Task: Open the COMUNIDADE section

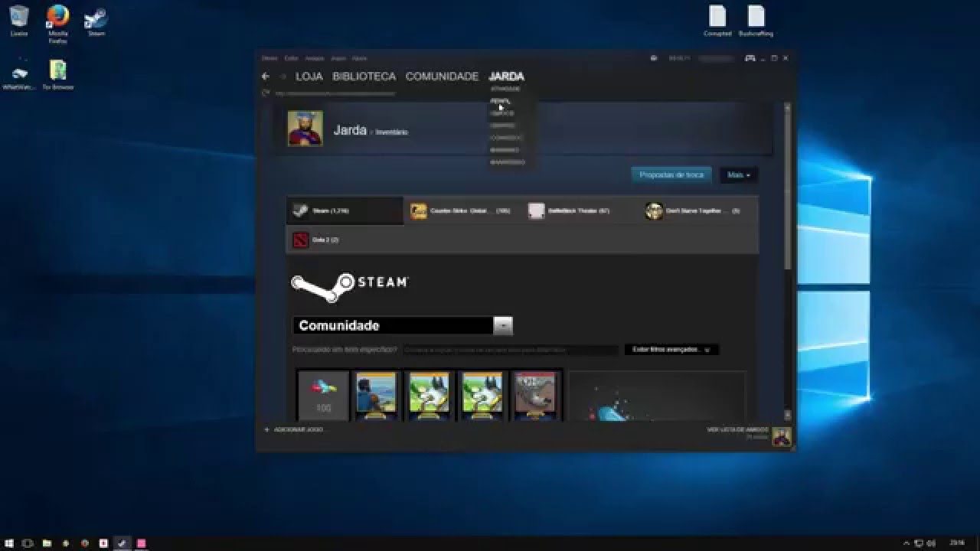Action: coord(442,77)
